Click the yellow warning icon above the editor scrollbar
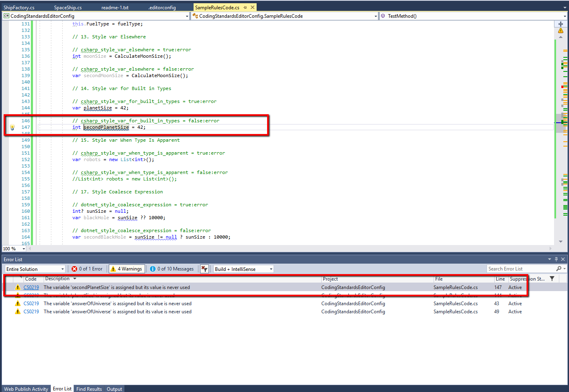Image resolution: width=569 pixels, height=392 pixels. (x=560, y=30)
